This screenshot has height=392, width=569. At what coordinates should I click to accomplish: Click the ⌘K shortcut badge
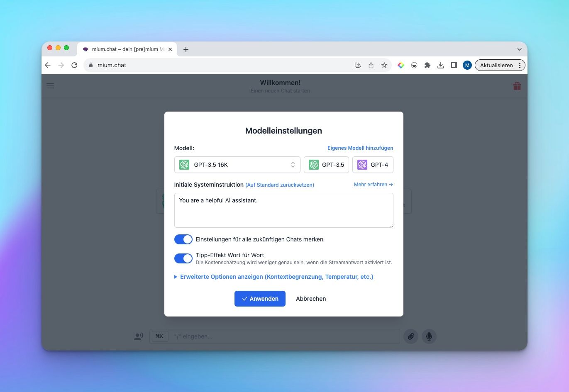[159, 336]
